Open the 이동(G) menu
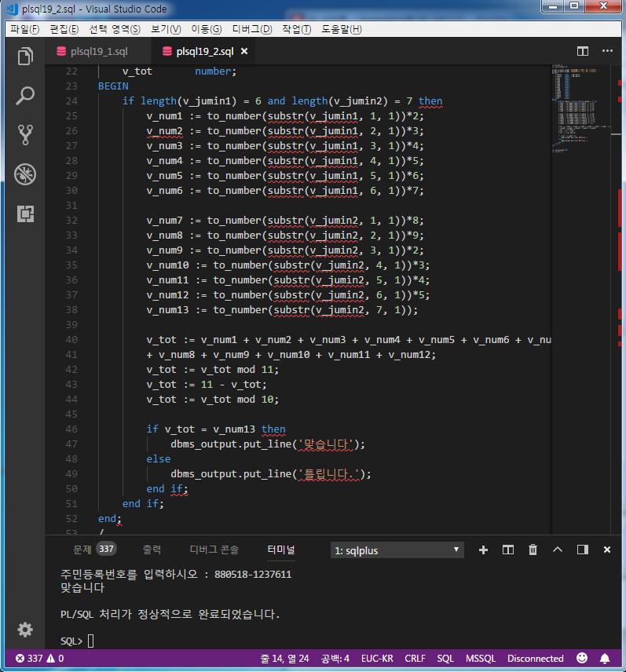The height and width of the screenshot is (672, 626). (x=207, y=29)
